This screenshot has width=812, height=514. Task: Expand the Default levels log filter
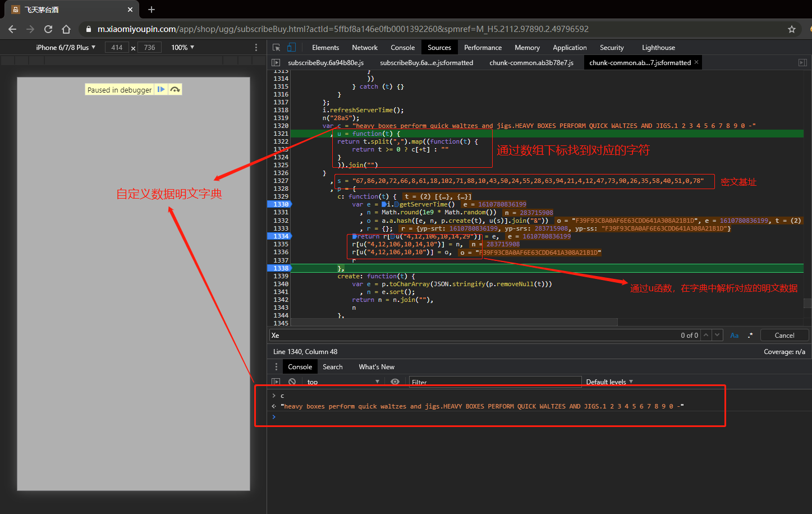pyautogui.click(x=609, y=382)
